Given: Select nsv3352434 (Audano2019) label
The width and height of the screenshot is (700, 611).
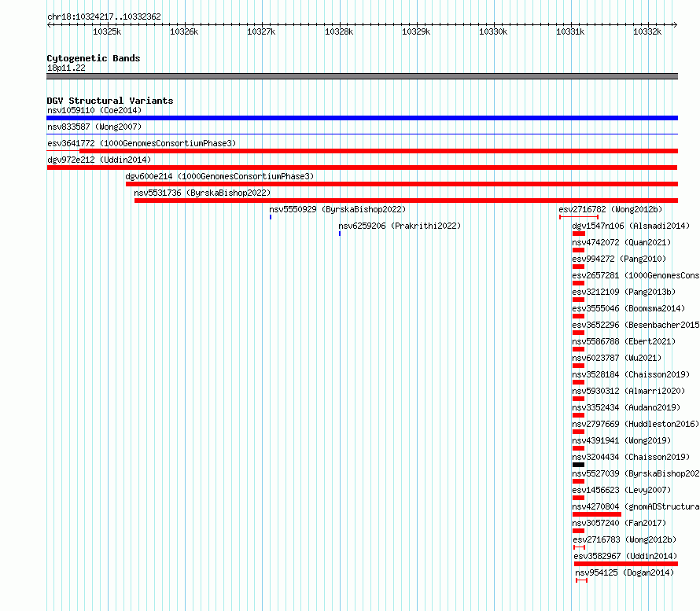Looking at the screenshot, I should coord(626,407).
